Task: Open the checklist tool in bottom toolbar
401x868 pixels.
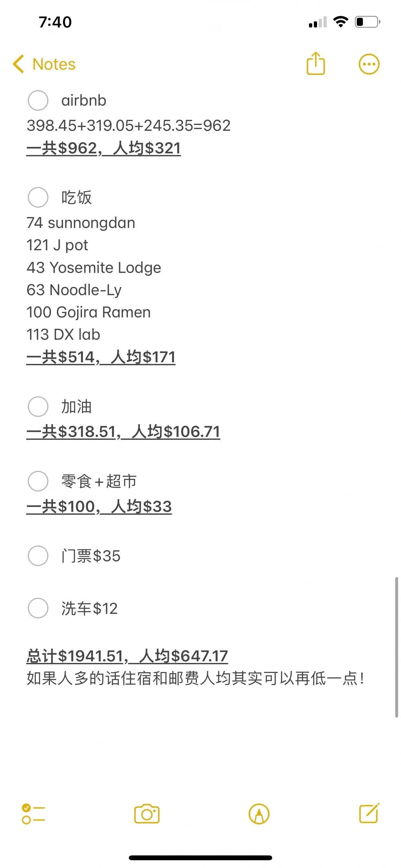Action: [x=33, y=814]
